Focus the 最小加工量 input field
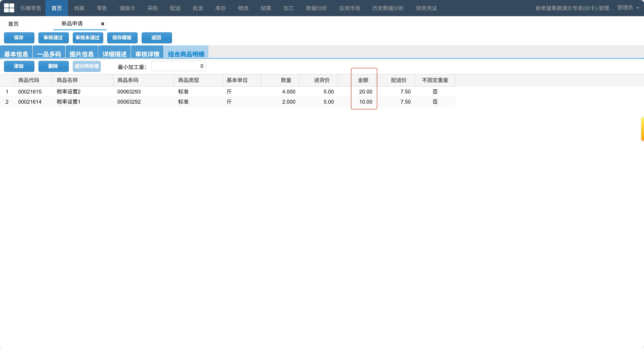The image size is (644, 348). click(x=179, y=66)
